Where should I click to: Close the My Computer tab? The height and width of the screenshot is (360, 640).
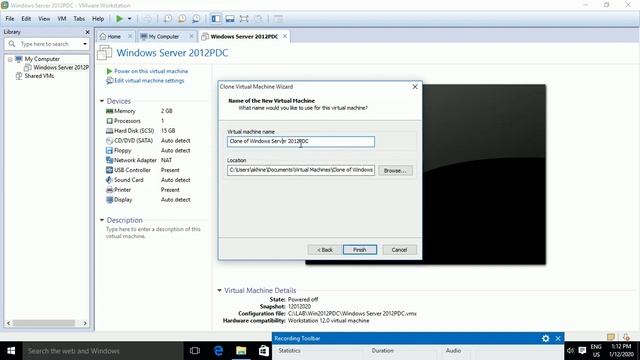tap(191, 36)
